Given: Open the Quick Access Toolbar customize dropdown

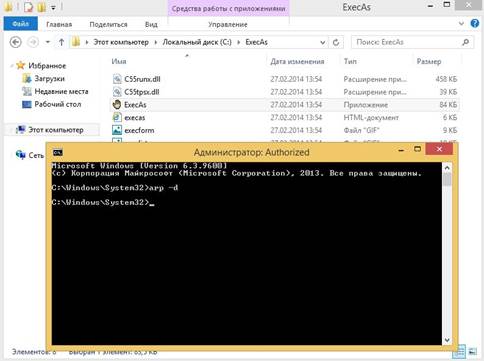Looking at the screenshot, I should tap(53, 8).
